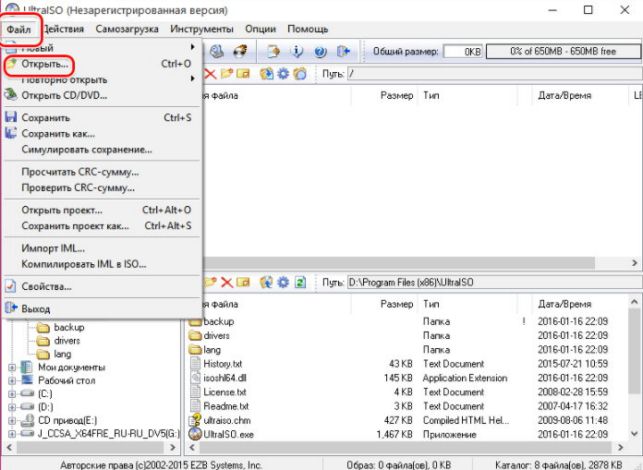Open the Помощь menu
The image size is (643, 470).
pyautogui.click(x=308, y=29)
